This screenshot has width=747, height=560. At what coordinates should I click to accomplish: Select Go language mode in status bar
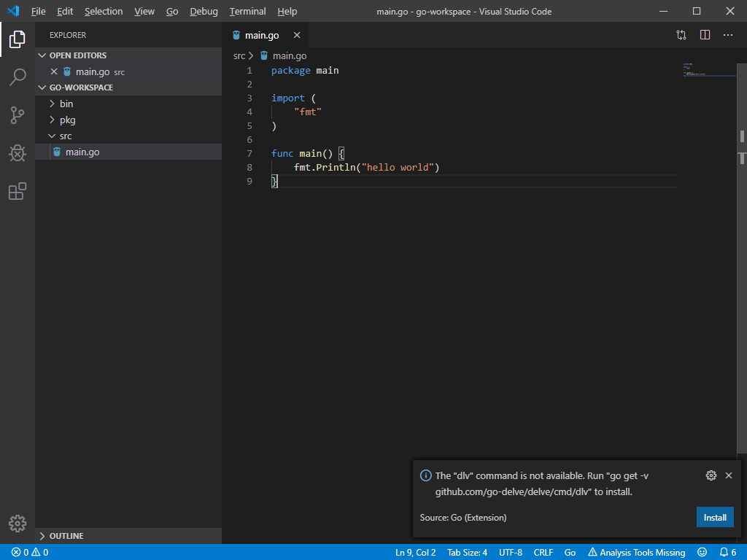point(570,553)
